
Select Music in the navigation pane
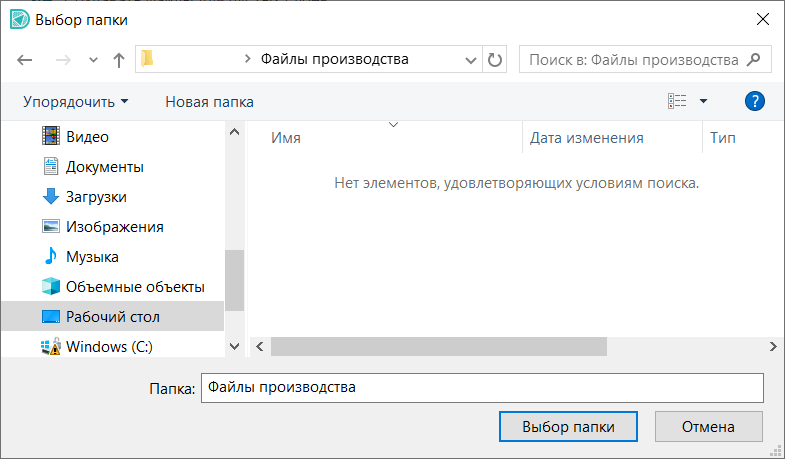pos(92,257)
